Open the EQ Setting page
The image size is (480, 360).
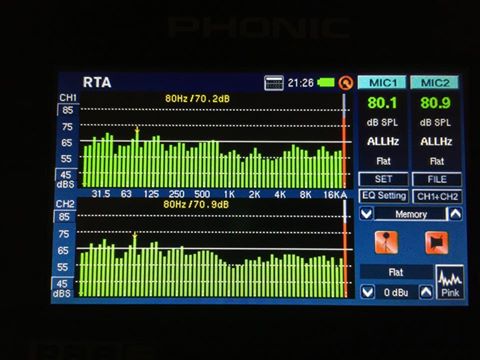click(x=384, y=196)
